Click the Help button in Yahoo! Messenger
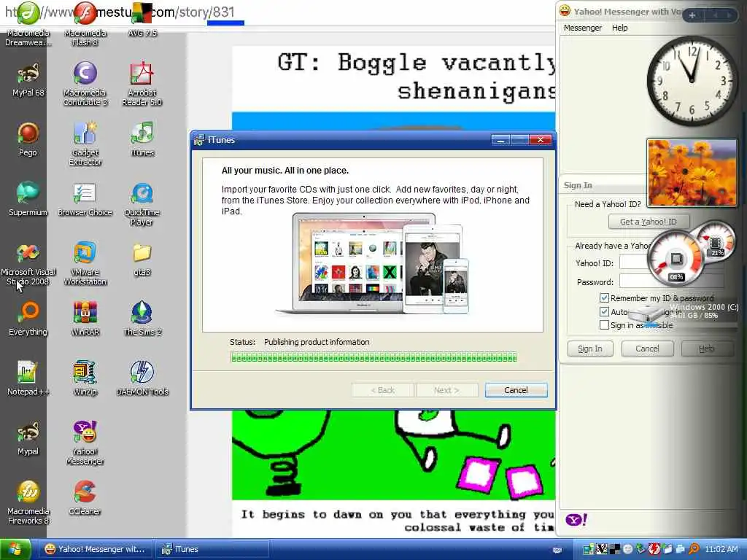 [x=706, y=349]
